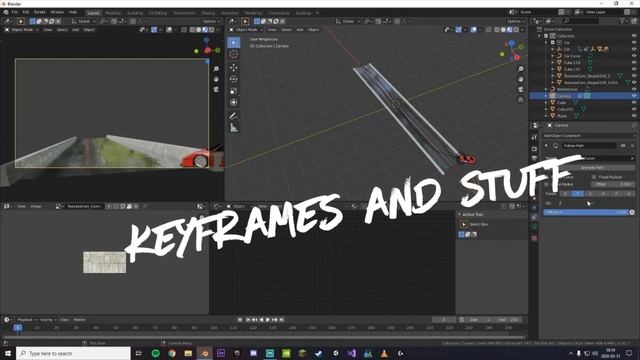Select the Annotate pencil tool
Viewport: 640px width, 360px height.
[x=234, y=116]
